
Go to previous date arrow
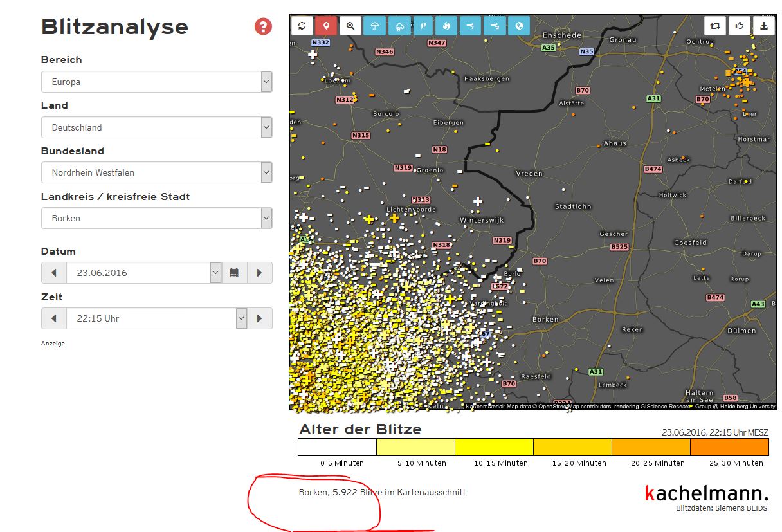tap(54, 273)
